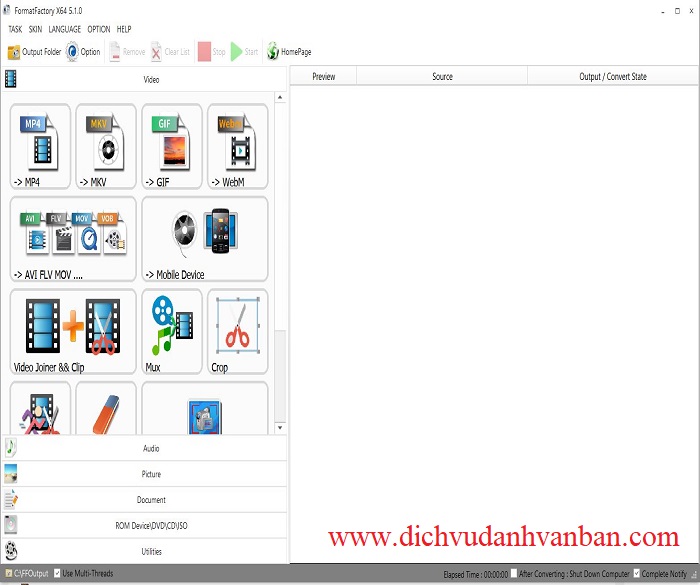
Task: Choose the -> GIF conversion tile
Action: (x=172, y=146)
